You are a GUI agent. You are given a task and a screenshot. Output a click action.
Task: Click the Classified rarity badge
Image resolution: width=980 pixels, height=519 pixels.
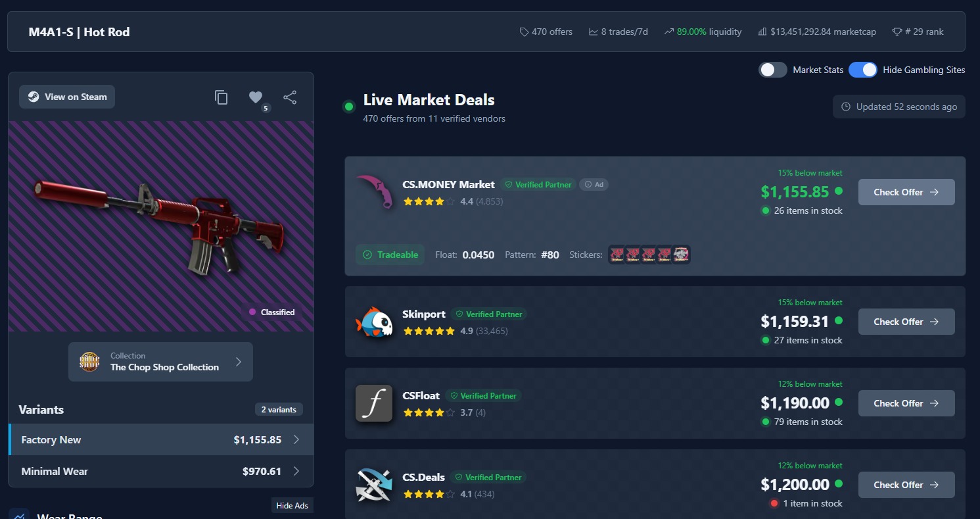[x=271, y=312]
